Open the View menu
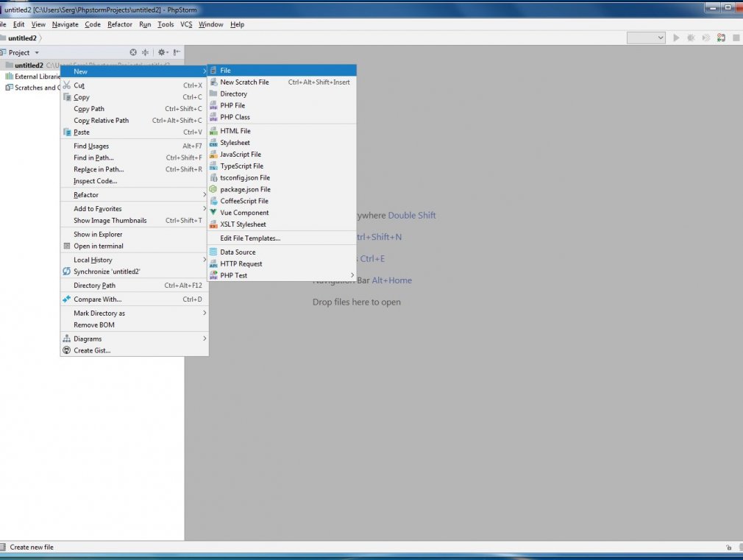This screenshot has width=743, height=560. pyautogui.click(x=38, y=24)
